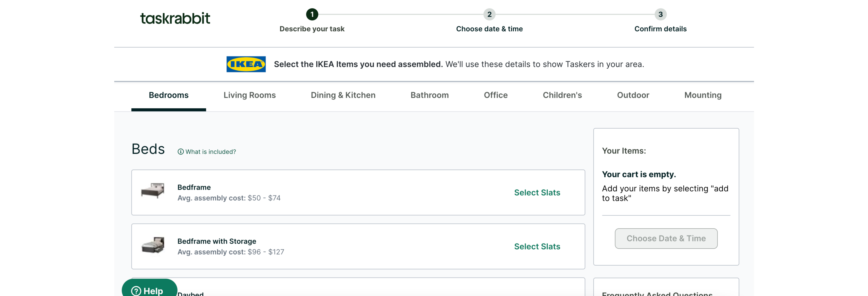Open the Dining & Kitchen tab

(343, 95)
